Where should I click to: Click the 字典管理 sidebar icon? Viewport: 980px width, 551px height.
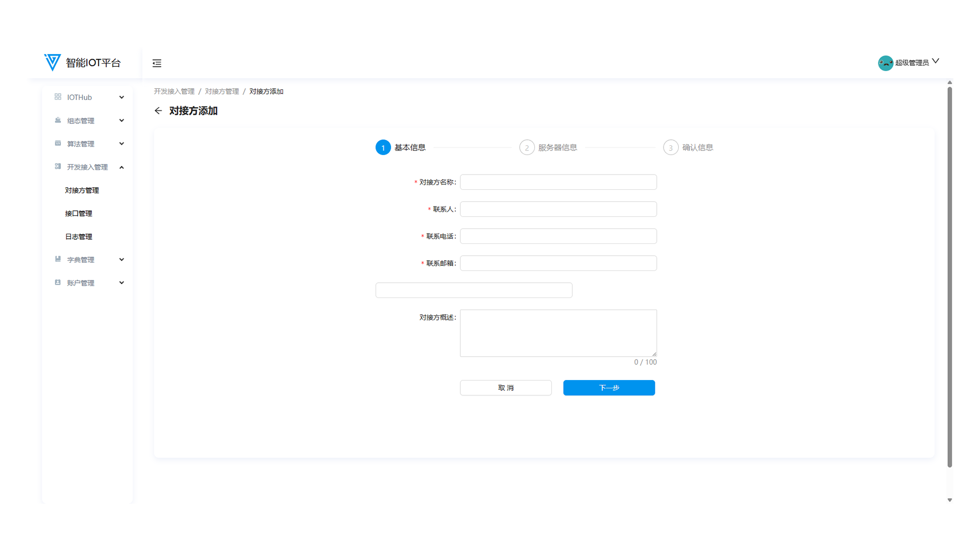tap(58, 259)
